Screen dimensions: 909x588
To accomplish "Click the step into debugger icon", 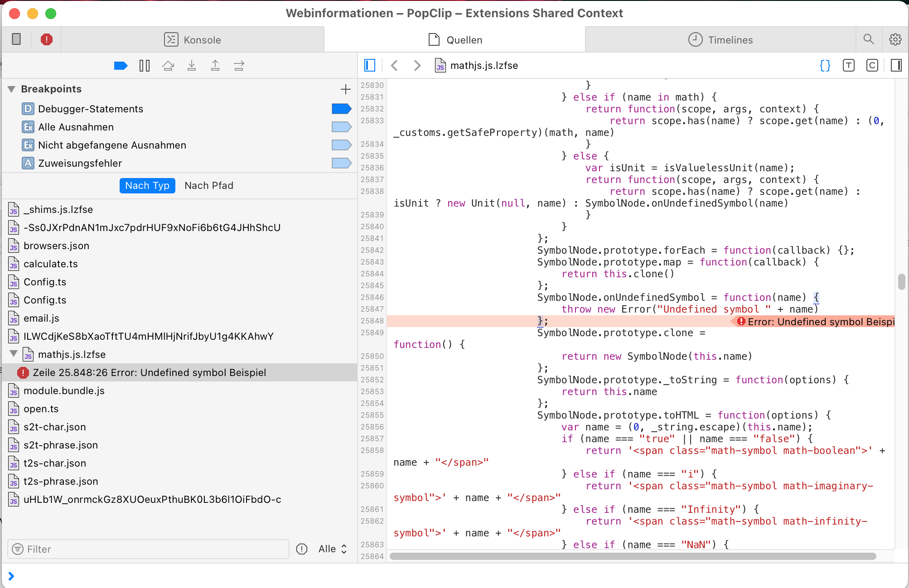I will click(x=192, y=66).
